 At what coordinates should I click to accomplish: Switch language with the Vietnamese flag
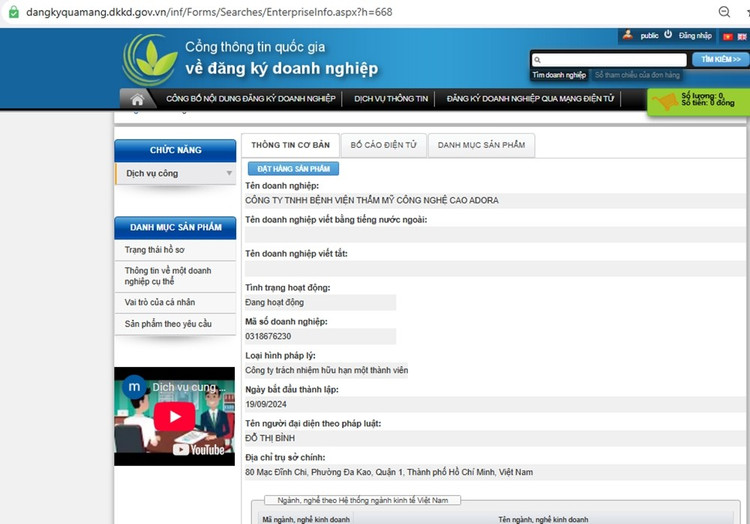[x=727, y=35]
